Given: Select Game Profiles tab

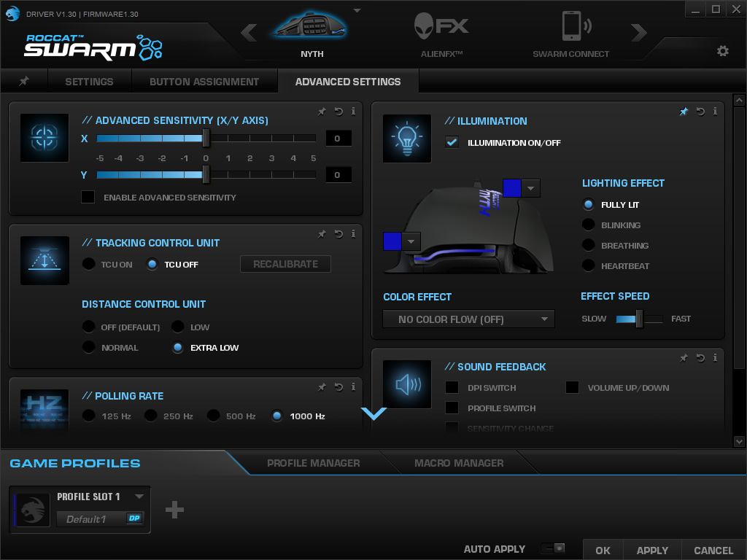Looking at the screenshot, I should click(x=75, y=463).
